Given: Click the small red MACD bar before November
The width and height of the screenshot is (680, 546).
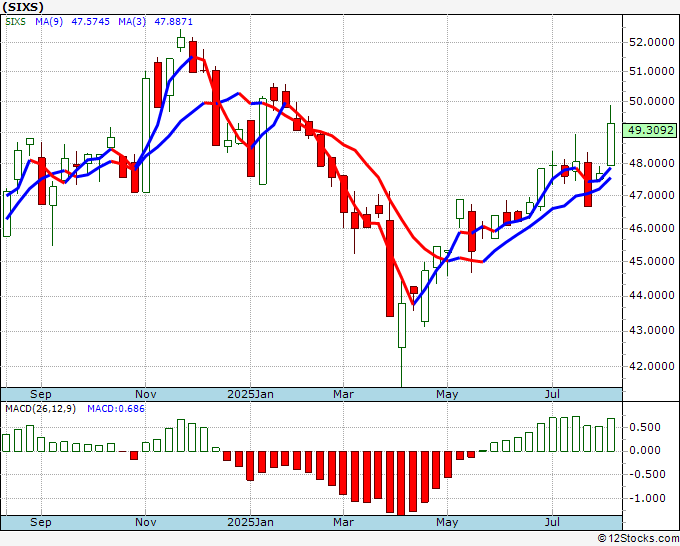Looking at the screenshot, I should coord(134,455).
